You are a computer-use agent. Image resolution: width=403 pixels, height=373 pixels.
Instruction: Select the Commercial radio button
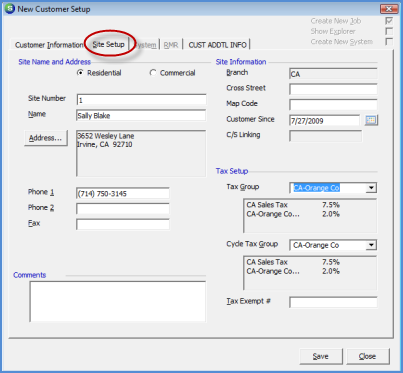click(153, 72)
